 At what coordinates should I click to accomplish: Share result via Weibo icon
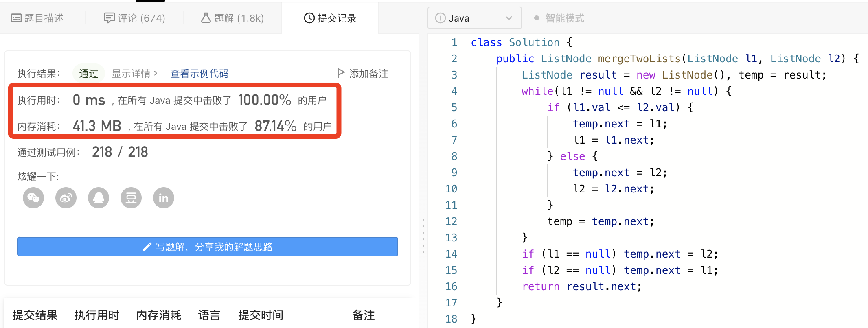point(66,198)
